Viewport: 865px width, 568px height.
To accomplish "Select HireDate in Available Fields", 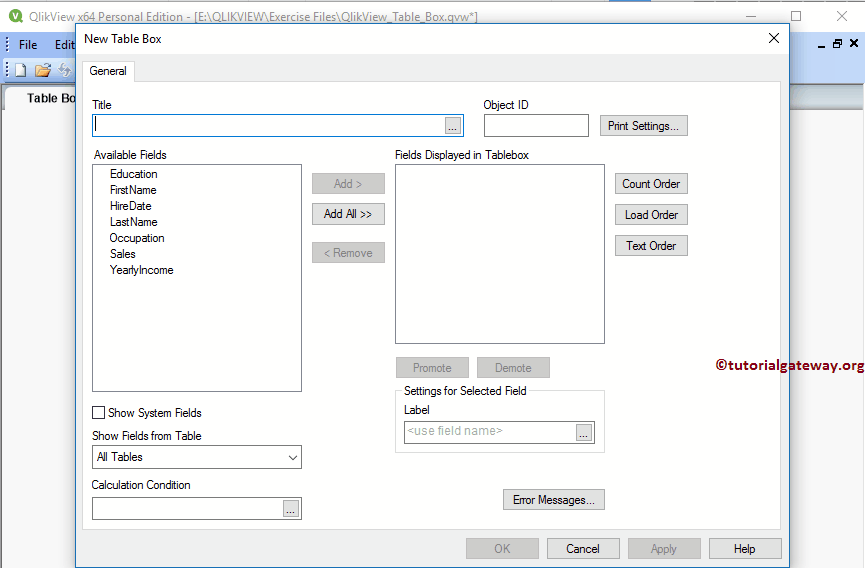I will point(130,206).
